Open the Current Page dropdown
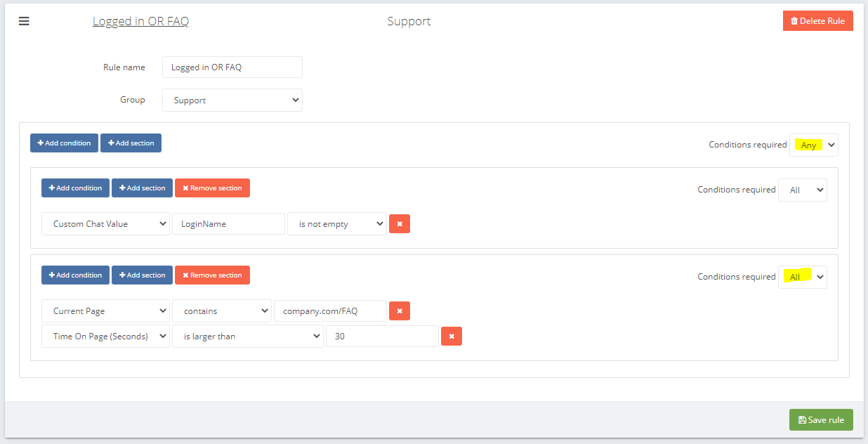 tap(105, 311)
